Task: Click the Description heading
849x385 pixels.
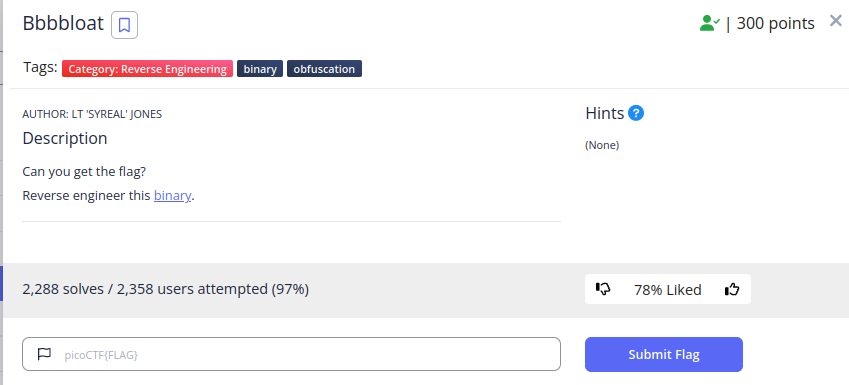Action: (65, 139)
